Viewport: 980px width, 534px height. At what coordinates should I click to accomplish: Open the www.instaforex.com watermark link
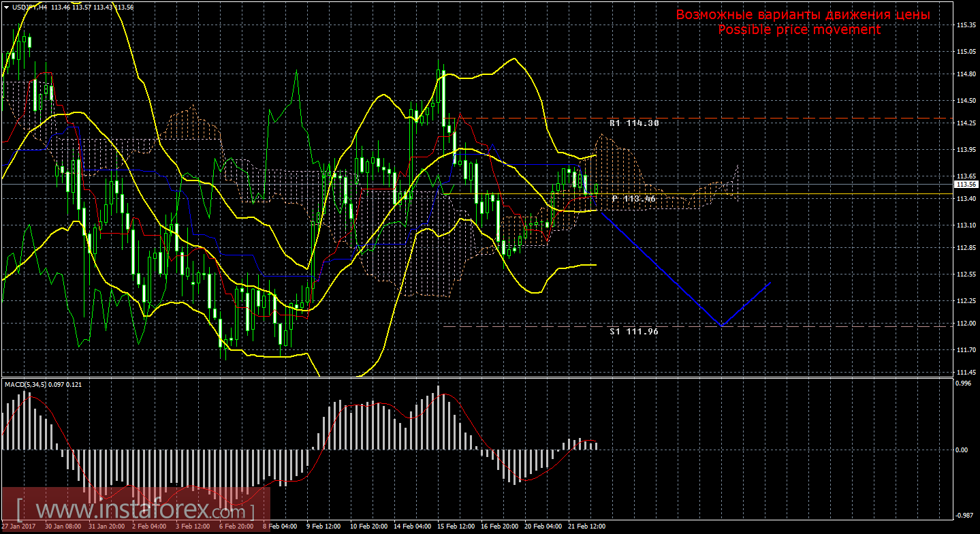pyautogui.click(x=135, y=509)
